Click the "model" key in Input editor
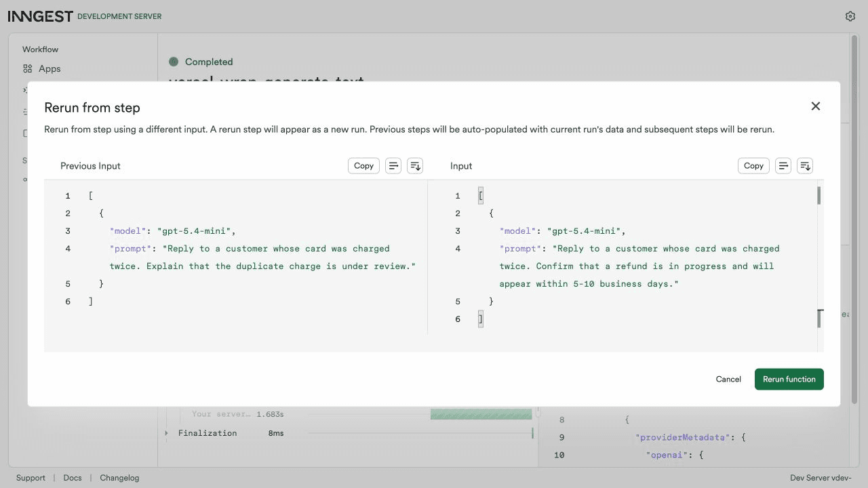The height and width of the screenshot is (488, 868). 518,231
